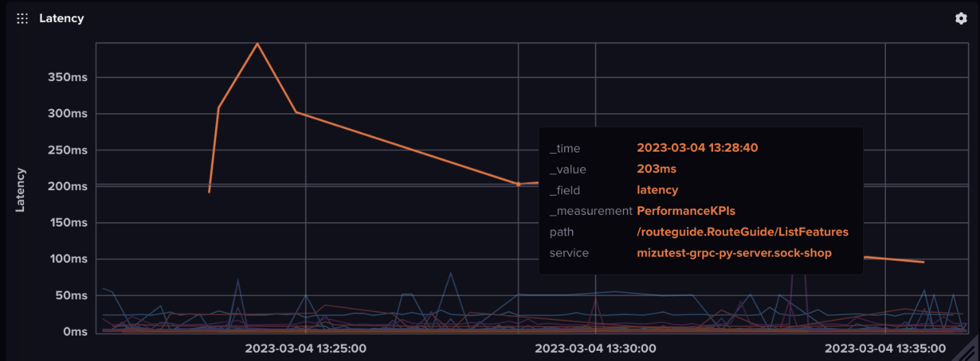
Task: Click the 100ms y-axis label
Action: 67,259
